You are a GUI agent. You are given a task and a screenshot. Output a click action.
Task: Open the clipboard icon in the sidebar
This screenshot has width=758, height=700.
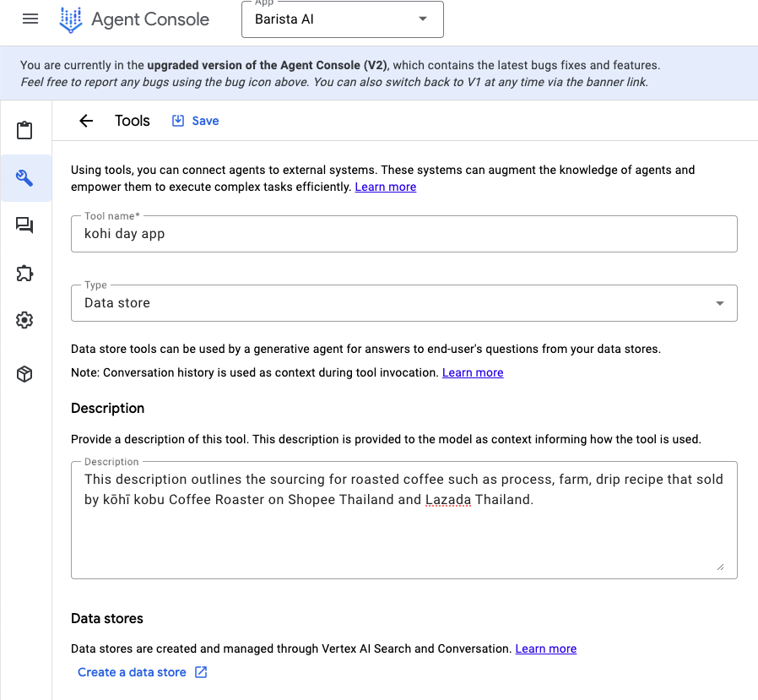point(24,130)
